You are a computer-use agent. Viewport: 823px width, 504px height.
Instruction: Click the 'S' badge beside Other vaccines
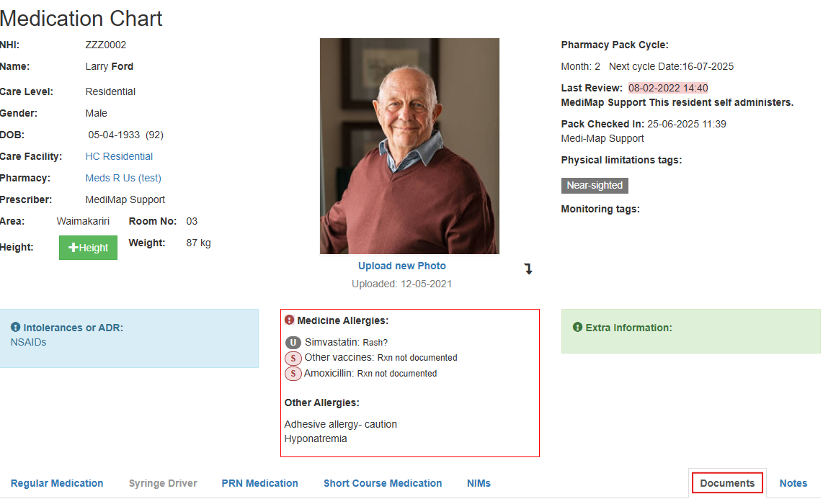pyautogui.click(x=293, y=358)
